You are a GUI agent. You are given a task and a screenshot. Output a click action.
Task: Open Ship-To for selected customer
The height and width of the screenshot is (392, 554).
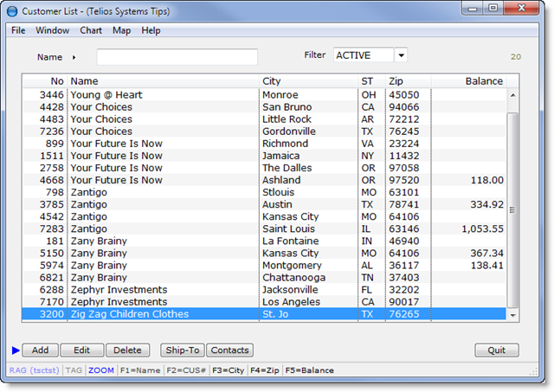coord(182,350)
